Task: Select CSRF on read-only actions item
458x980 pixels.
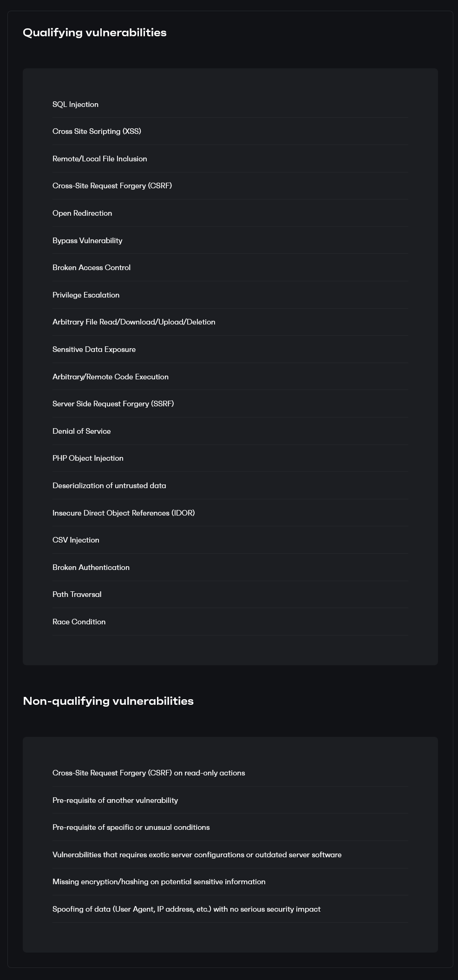Action: coord(230,773)
